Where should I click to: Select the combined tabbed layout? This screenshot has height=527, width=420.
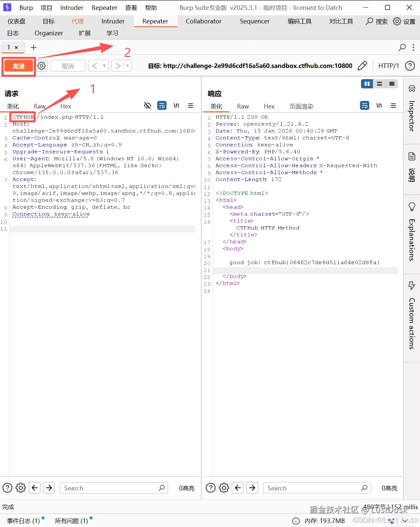pos(392,84)
